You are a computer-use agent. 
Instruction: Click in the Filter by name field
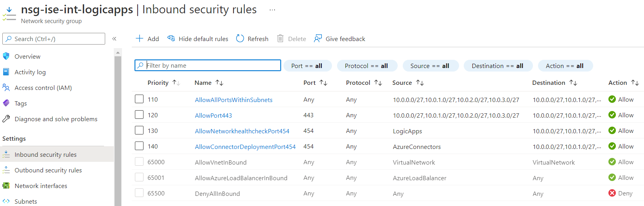(x=208, y=65)
